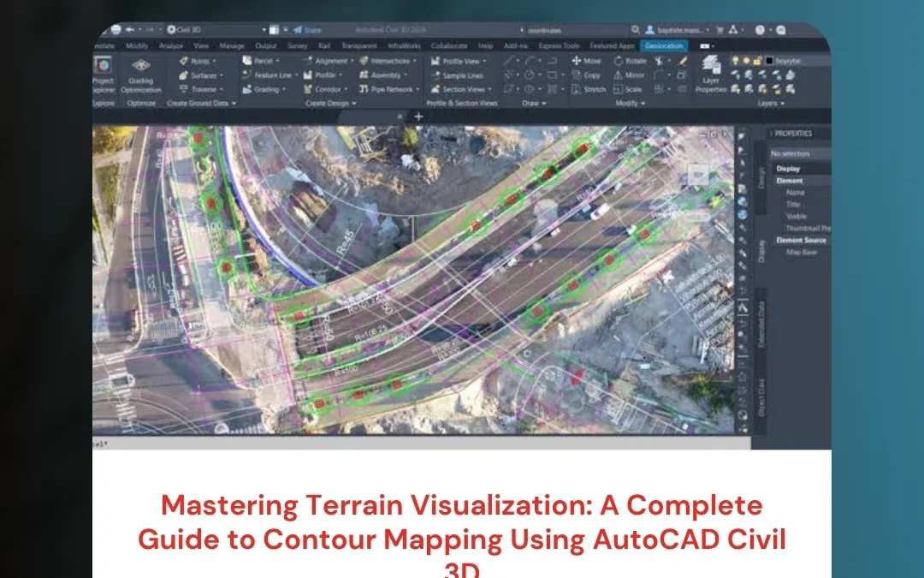
Task: Click the Grading tool icon
Action: pyautogui.click(x=247, y=89)
